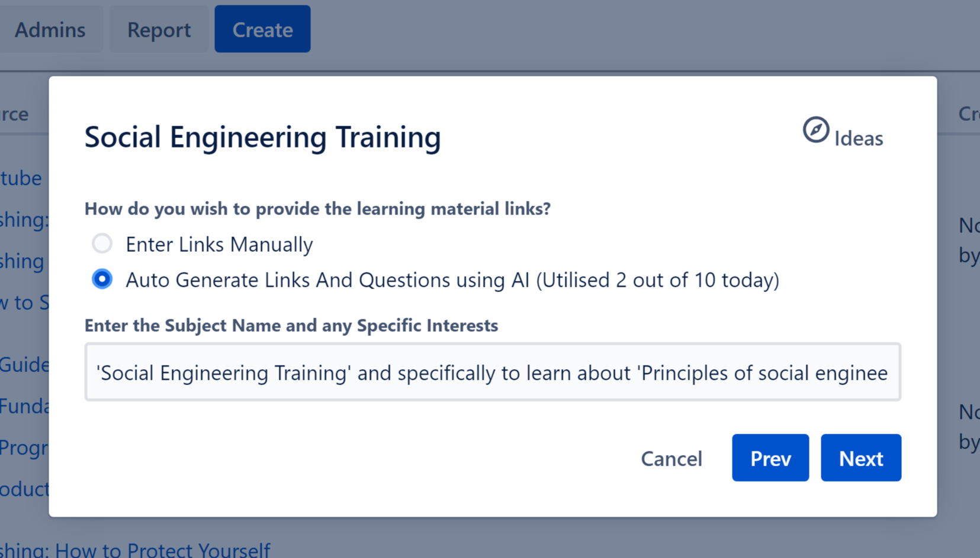Open the partially hidden 'tube' link
980x558 pixels.
pos(21,178)
